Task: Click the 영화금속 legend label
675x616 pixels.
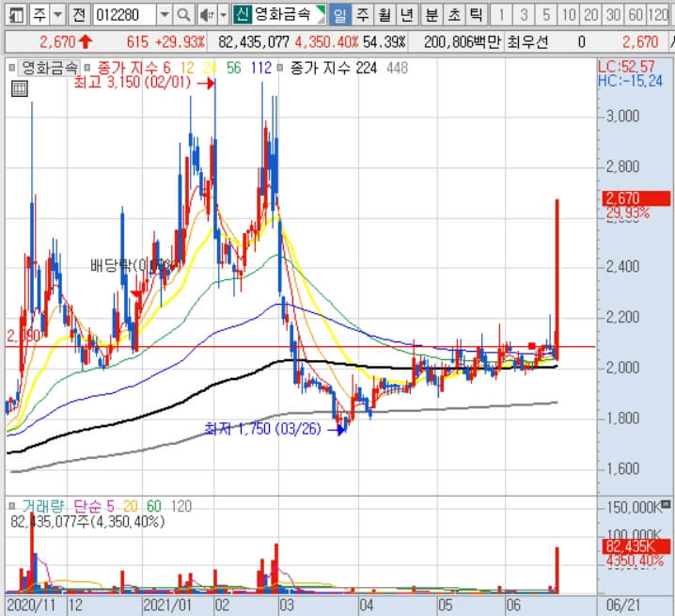Action: (x=50, y=68)
